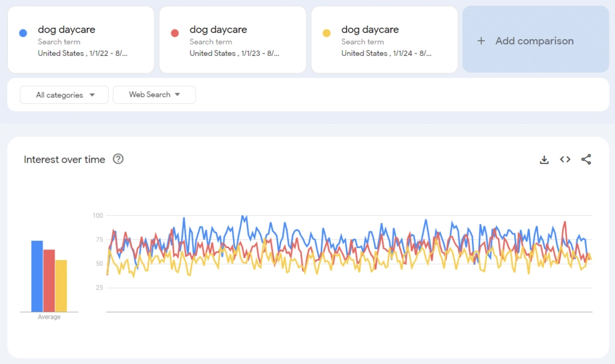
Task: Click the All categories dropdown arrow
Action: point(92,95)
